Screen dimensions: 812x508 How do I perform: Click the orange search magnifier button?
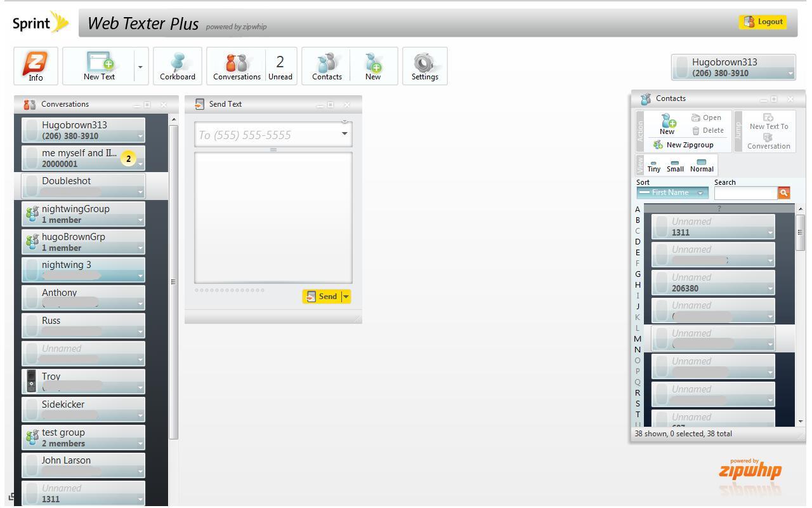(783, 192)
